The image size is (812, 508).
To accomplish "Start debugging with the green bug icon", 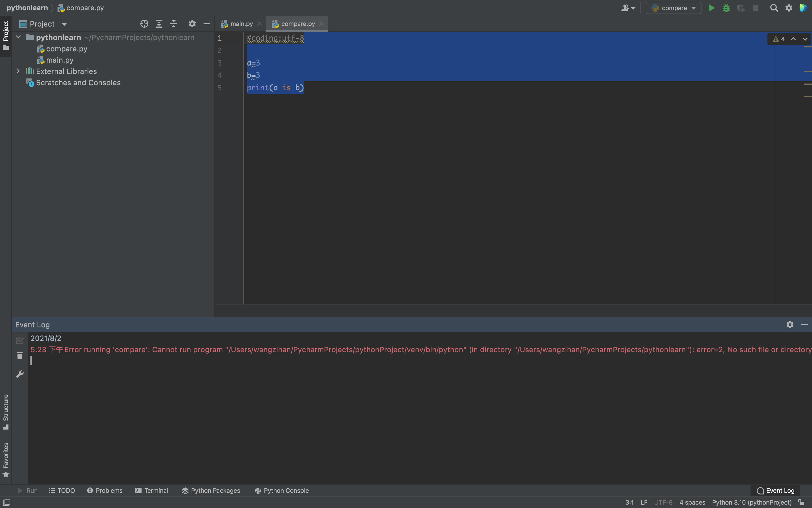I will coord(726,8).
